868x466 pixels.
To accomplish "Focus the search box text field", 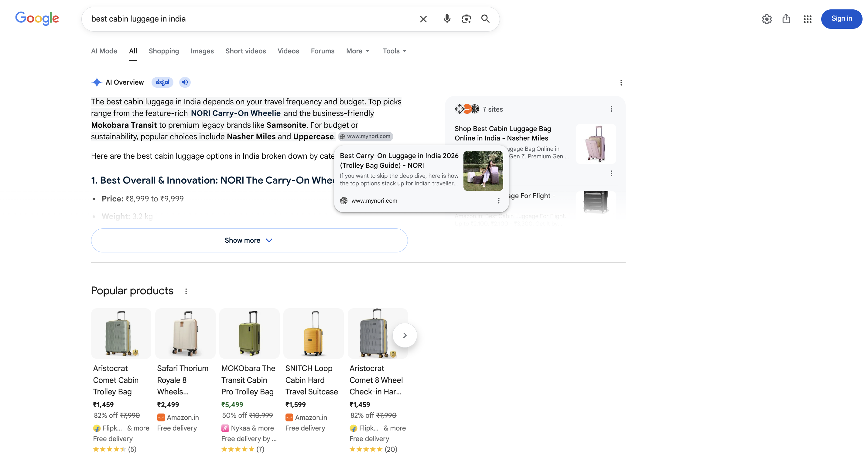I will pos(249,19).
